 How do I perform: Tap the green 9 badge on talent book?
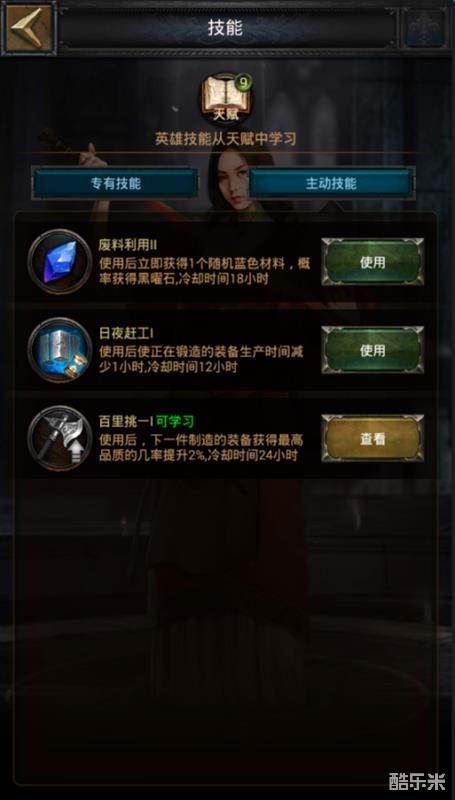pyautogui.click(x=242, y=83)
